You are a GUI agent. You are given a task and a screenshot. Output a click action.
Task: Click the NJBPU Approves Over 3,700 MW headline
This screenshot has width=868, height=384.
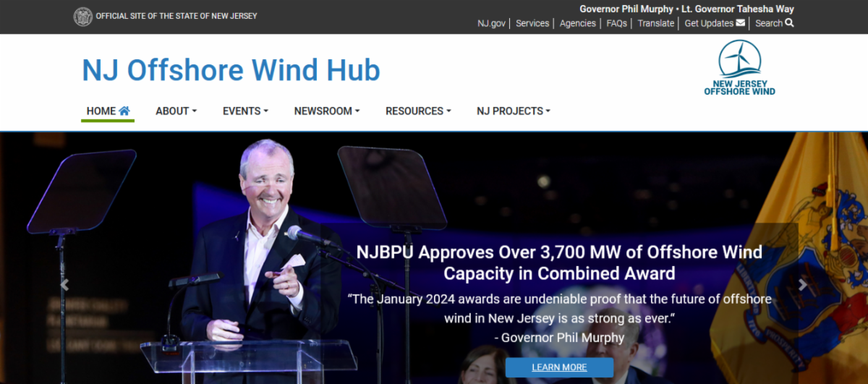click(559, 263)
